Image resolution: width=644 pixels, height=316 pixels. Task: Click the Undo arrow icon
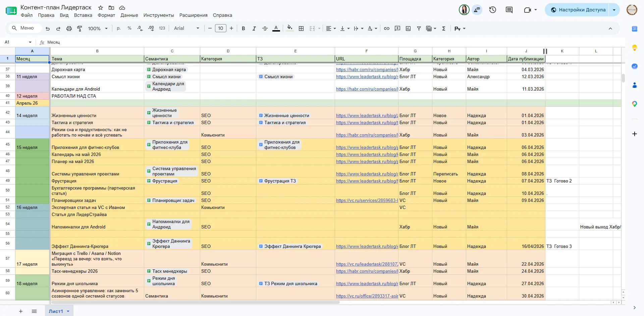coord(48,29)
